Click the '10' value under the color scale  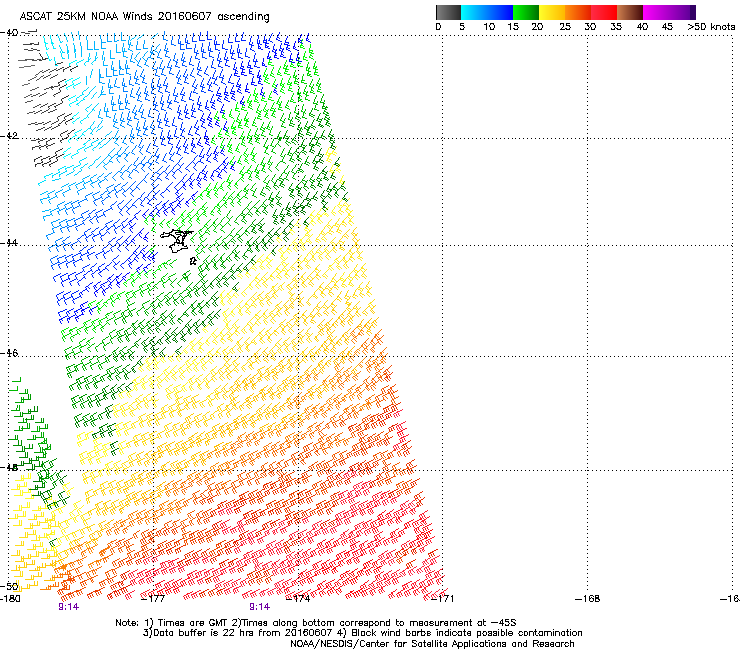(489, 27)
